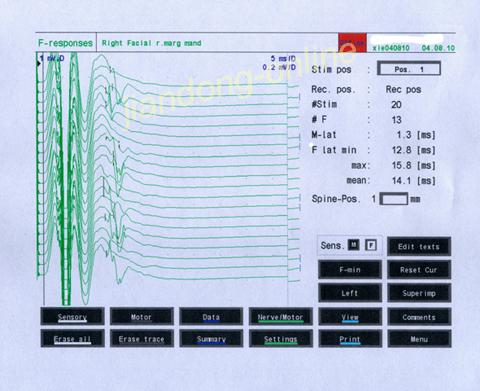The width and height of the screenshot is (480, 391).
Task: Open the Data view
Action: 211,316
